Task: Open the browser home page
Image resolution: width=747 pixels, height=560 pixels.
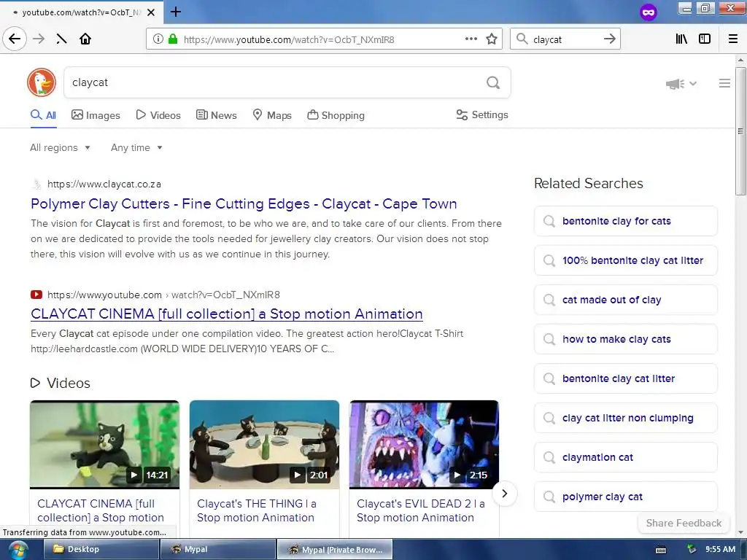Action: tap(85, 39)
